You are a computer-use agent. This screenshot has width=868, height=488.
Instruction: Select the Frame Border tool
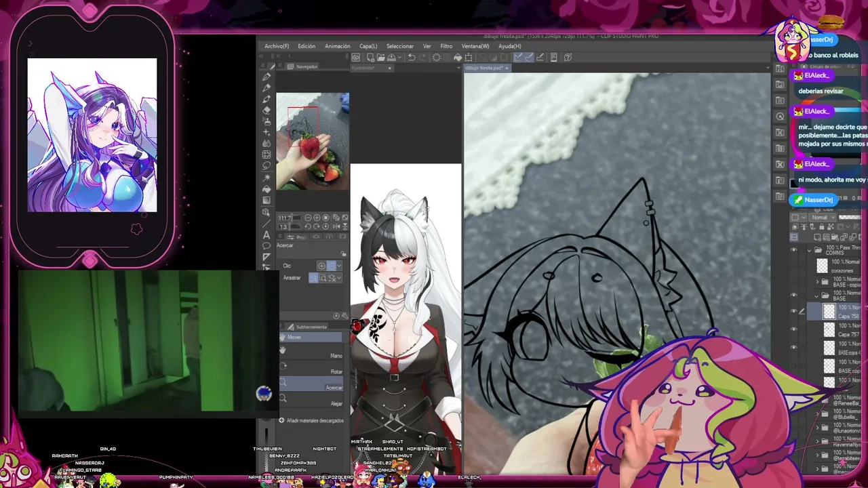267,155
